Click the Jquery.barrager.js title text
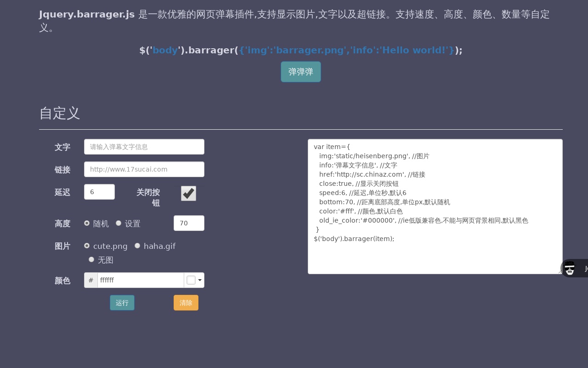The height and width of the screenshot is (368, 588). [x=87, y=14]
